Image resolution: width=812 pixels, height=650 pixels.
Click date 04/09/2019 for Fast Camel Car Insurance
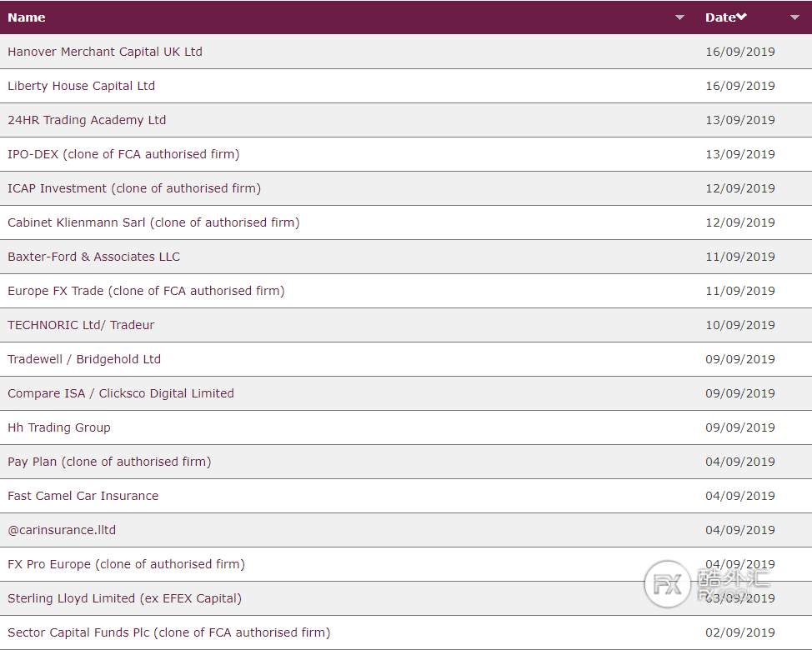tap(740, 496)
